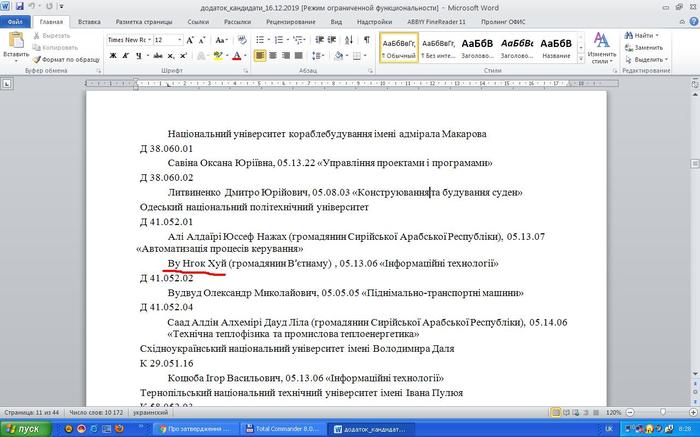
Task: Open the numbering list dropdown
Action: click(287, 40)
